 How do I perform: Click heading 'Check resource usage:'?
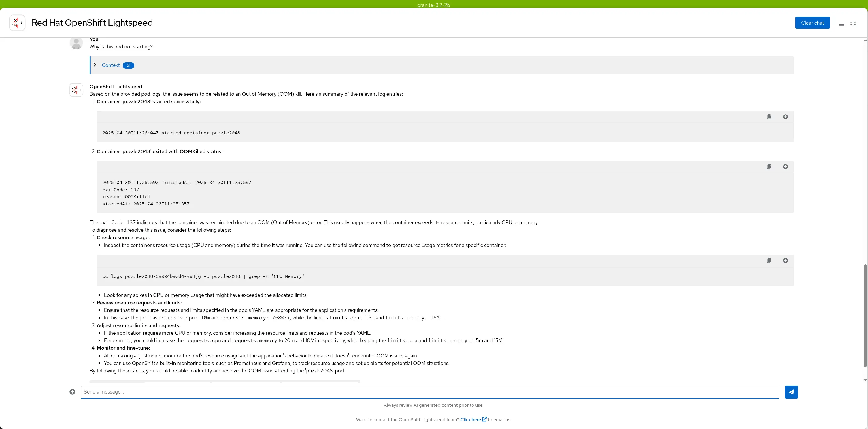[123, 237]
